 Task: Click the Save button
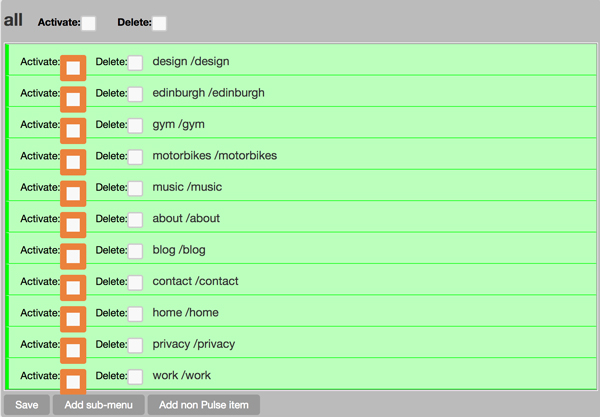[26, 405]
